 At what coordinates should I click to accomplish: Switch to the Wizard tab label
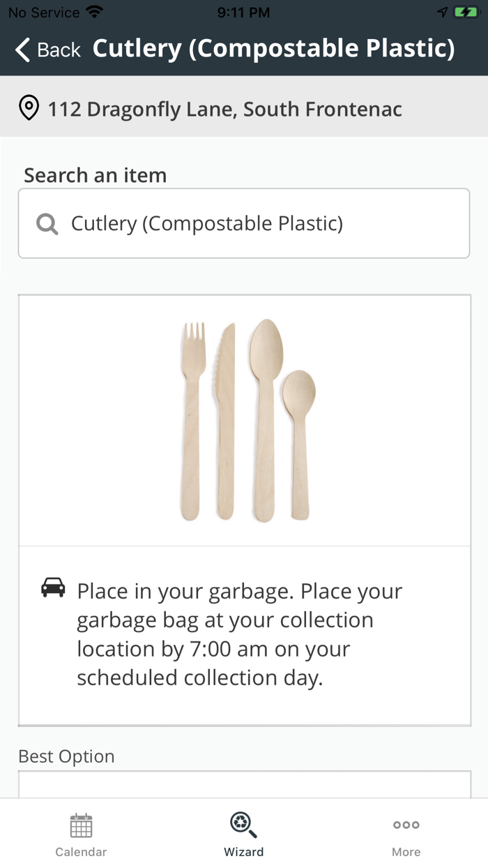243,852
